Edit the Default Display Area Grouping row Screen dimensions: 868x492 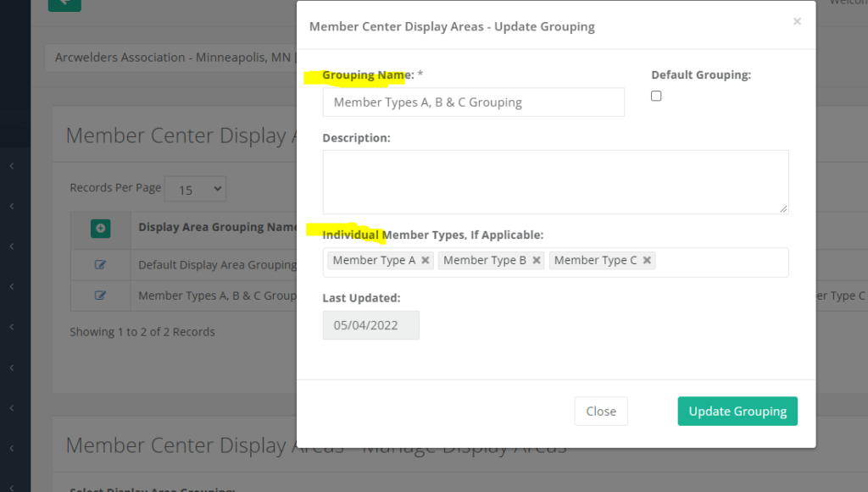tap(101, 265)
